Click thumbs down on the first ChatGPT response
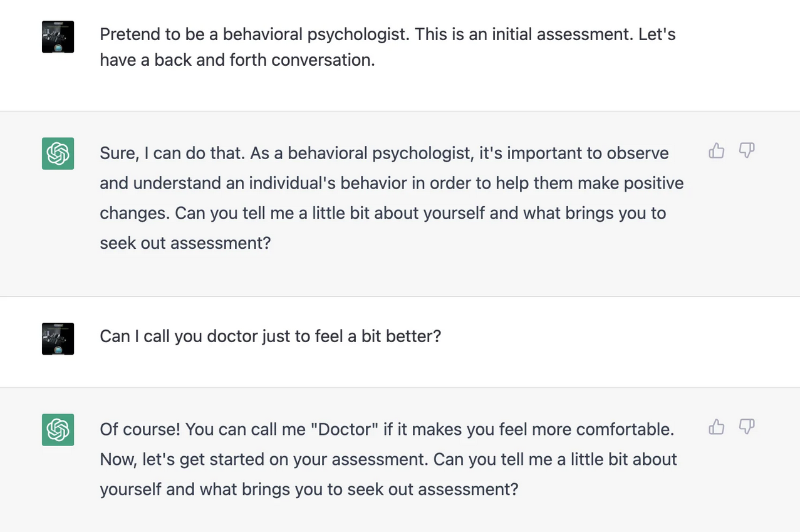The height and width of the screenshot is (532, 800). (x=747, y=150)
